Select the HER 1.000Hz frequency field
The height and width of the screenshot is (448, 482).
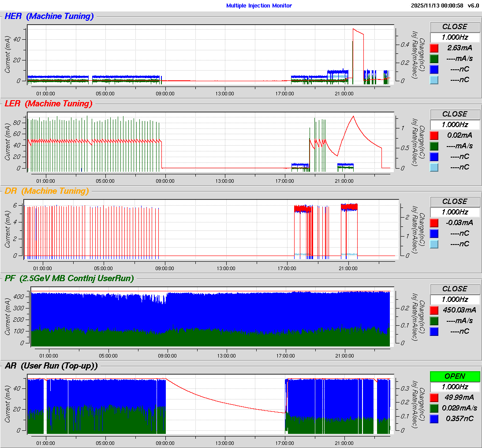[x=455, y=37]
